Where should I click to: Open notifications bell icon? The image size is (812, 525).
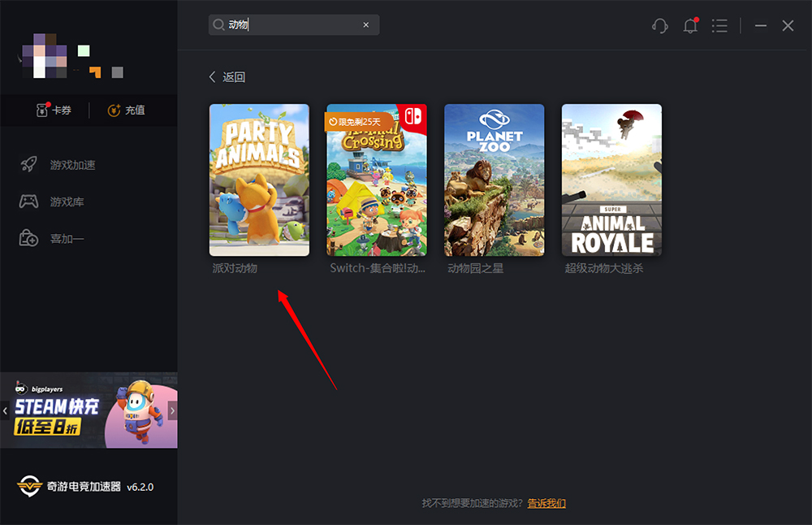click(x=690, y=25)
